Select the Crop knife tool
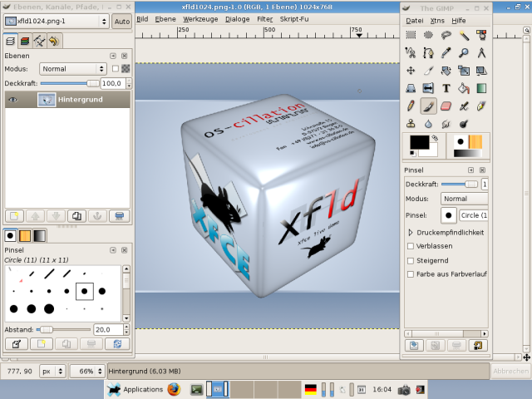The height and width of the screenshot is (399, 532). [x=428, y=71]
